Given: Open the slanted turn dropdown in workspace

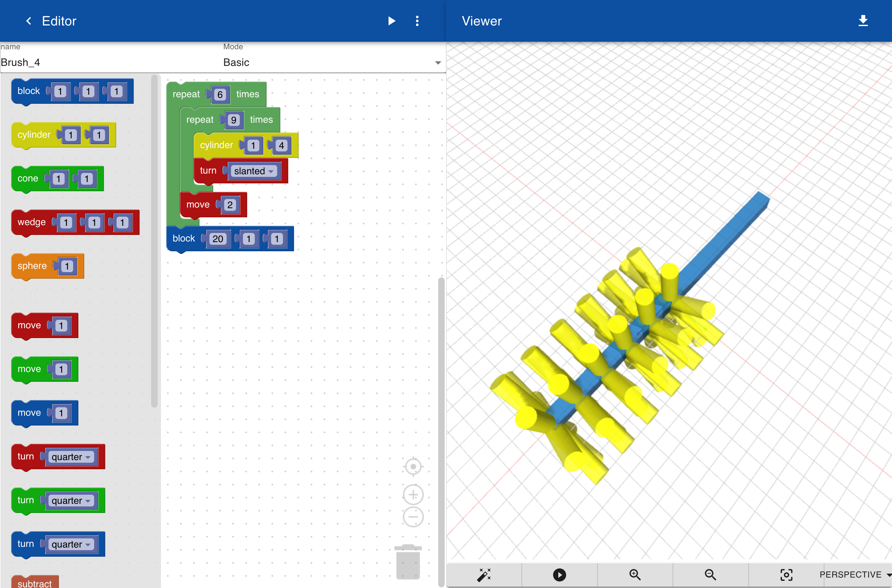Looking at the screenshot, I should coord(253,171).
